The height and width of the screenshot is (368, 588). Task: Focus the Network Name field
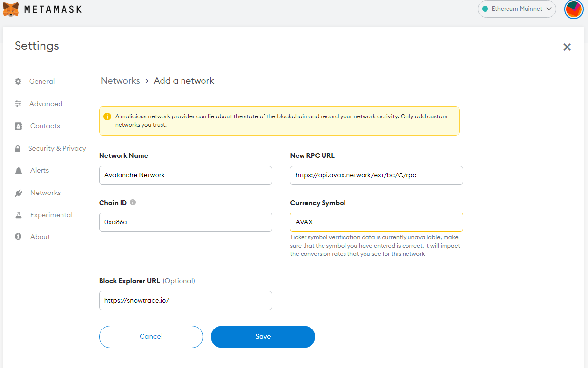tap(185, 175)
